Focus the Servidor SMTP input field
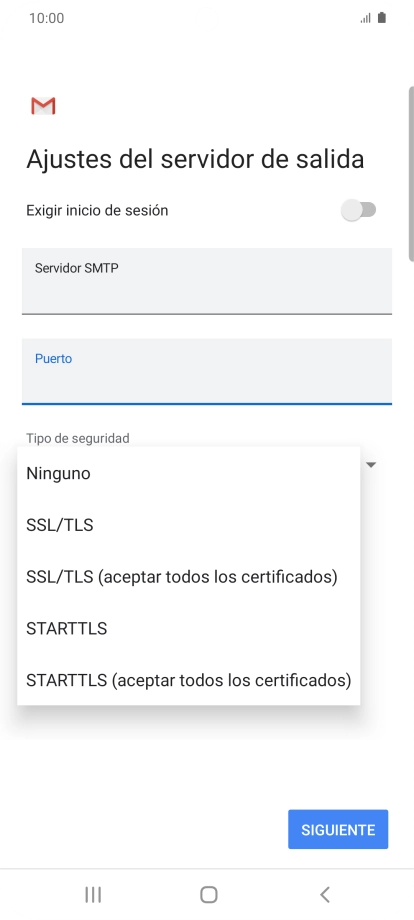Screen dimensions: 414x920 (x=207, y=281)
